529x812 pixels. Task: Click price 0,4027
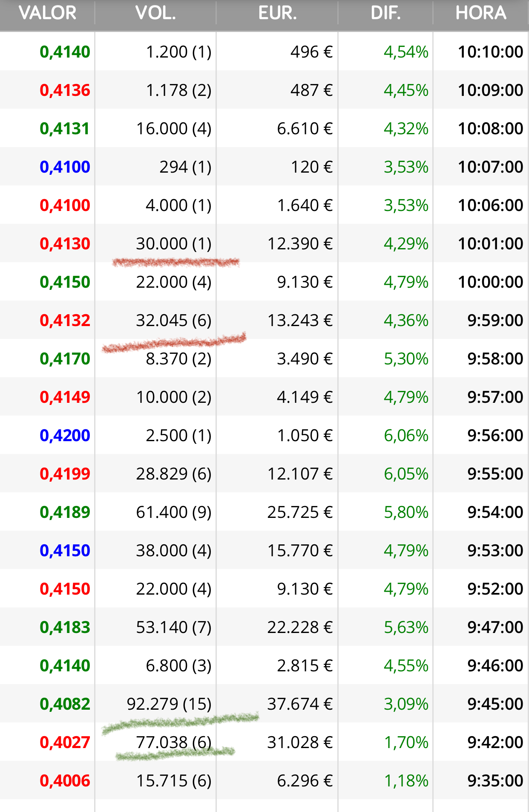pos(65,743)
